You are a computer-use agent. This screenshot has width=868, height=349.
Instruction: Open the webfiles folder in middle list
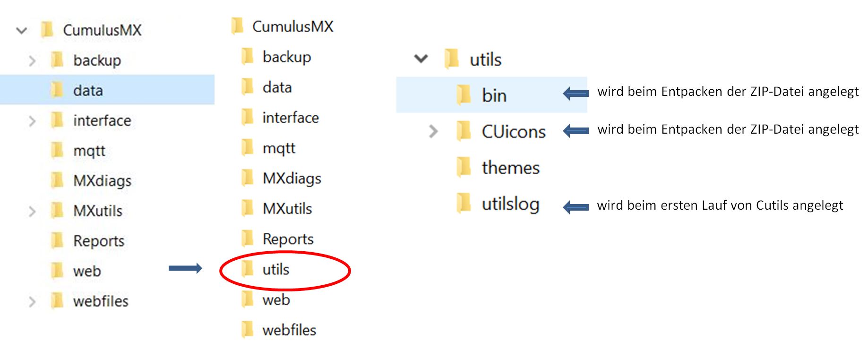289,330
